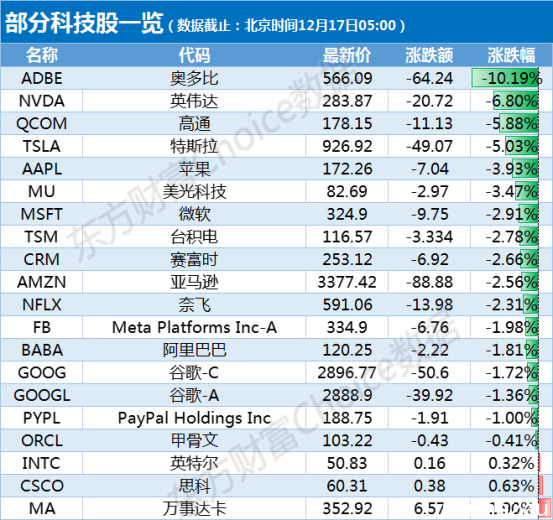This screenshot has width=553, height=520.
Task: Select the 奥多比 name cell
Action: tap(194, 78)
